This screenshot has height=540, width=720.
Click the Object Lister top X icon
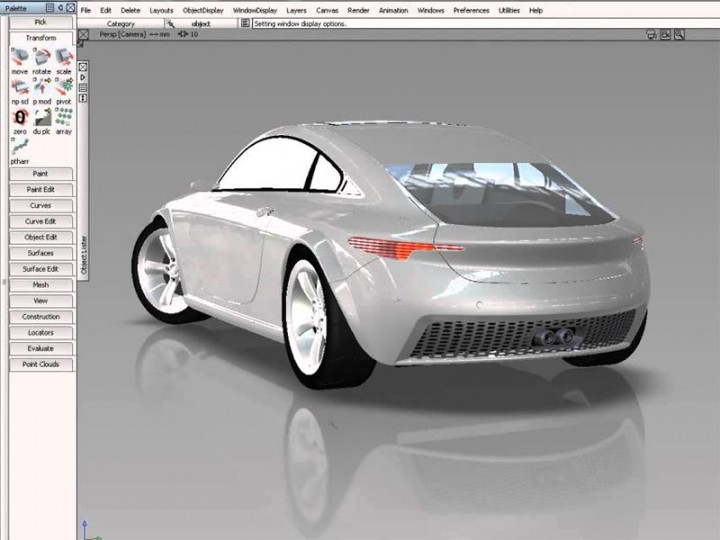click(83, 67)
